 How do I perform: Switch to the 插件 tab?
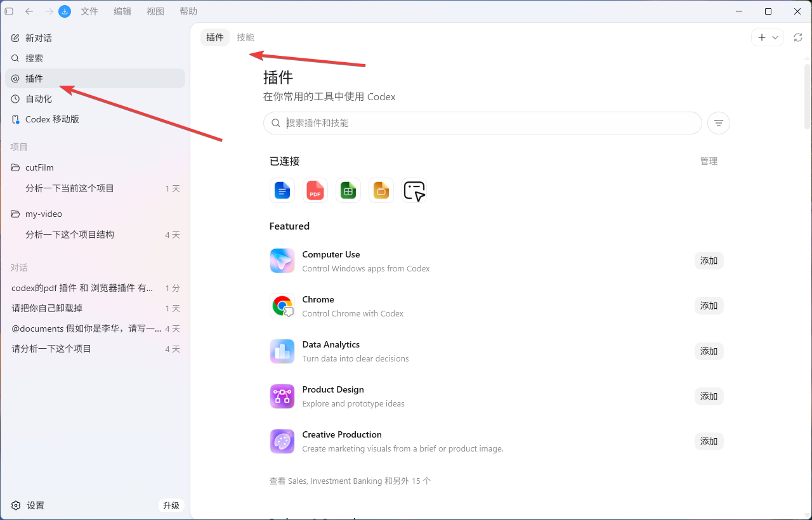click(x=215, y=37)
